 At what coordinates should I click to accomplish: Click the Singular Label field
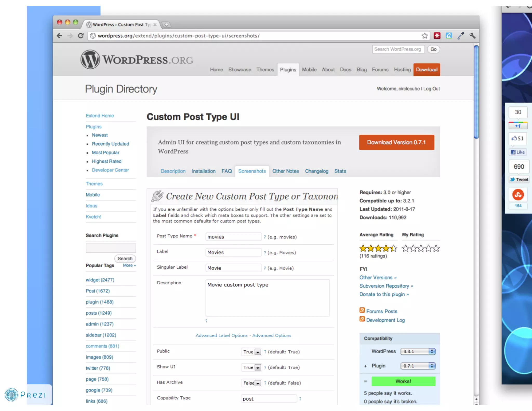(x=234, y=268)
